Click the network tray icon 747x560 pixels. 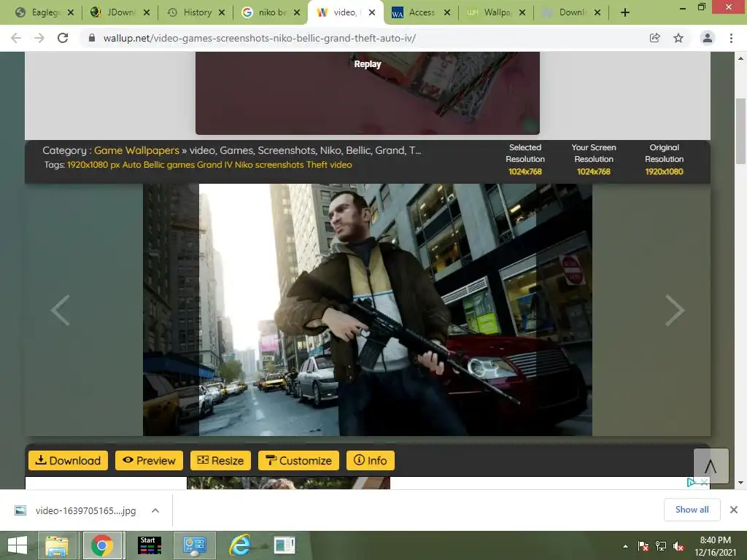(661, 546)
